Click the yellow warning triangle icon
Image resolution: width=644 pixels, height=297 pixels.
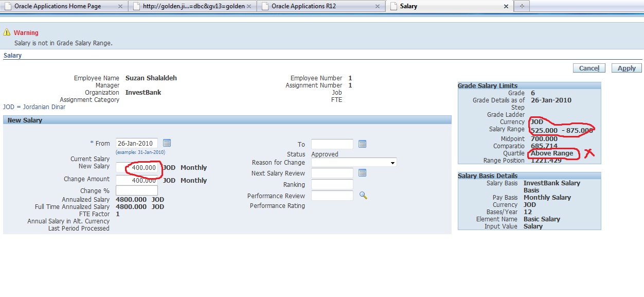tap(7, 32)
